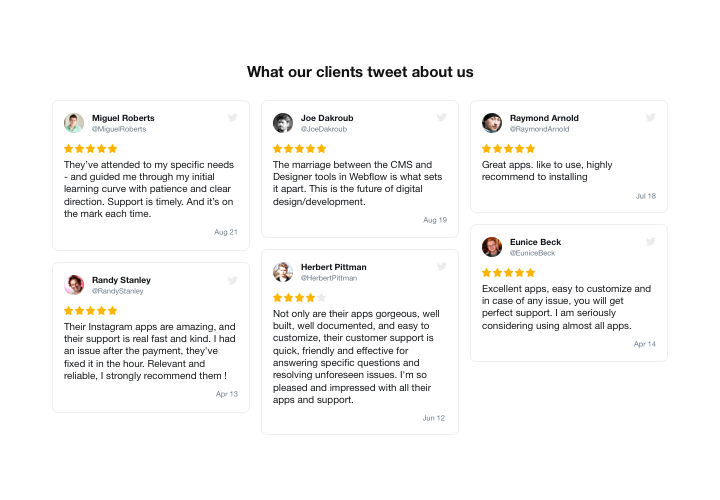
Task: Click Twitter bird icon on Miguel Roberts card
Action: pos(232,118)
